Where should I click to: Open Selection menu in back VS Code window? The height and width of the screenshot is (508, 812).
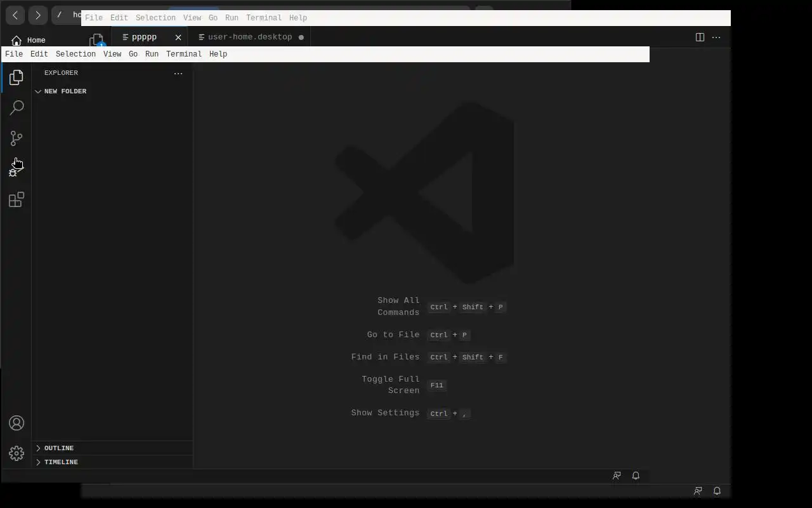click(x=155, y=18)
